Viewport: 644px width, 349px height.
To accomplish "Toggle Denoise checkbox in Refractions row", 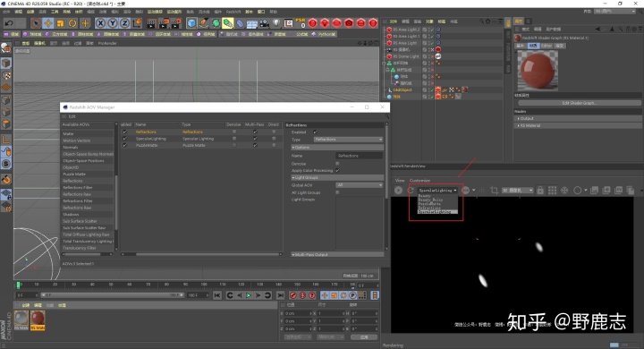I will point(234,132).
